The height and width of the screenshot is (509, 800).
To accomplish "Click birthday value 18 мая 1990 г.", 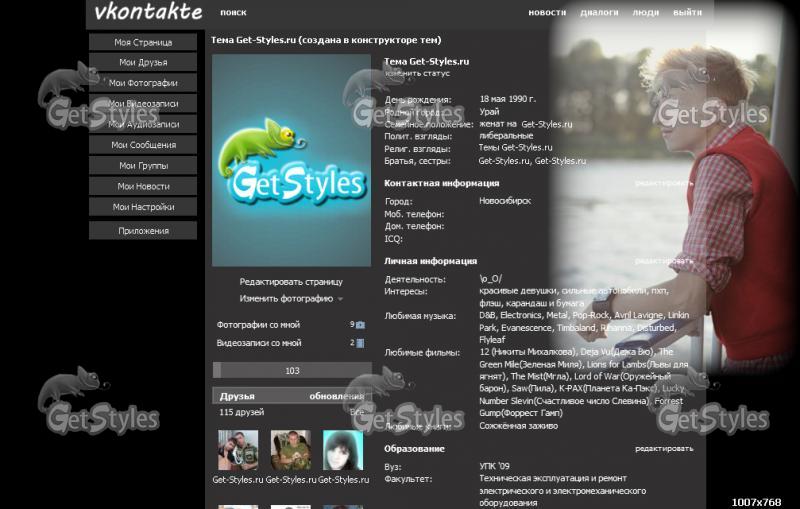I will pos(508,99).
